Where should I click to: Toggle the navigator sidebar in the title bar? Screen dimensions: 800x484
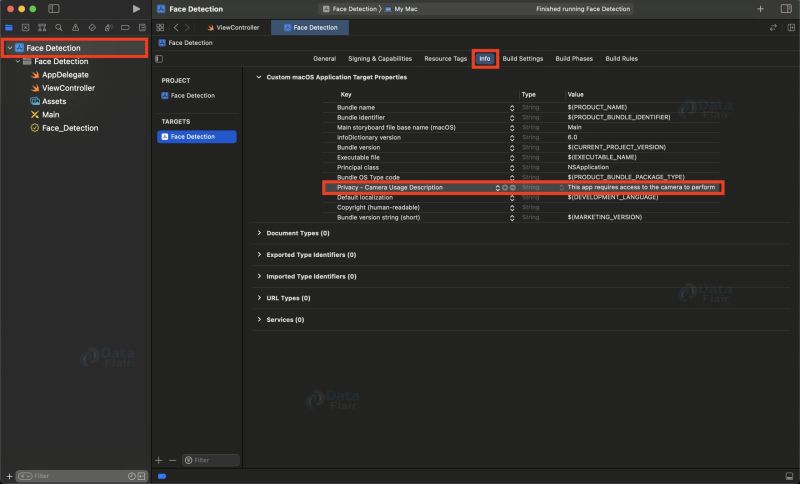(x=54, y=9)
